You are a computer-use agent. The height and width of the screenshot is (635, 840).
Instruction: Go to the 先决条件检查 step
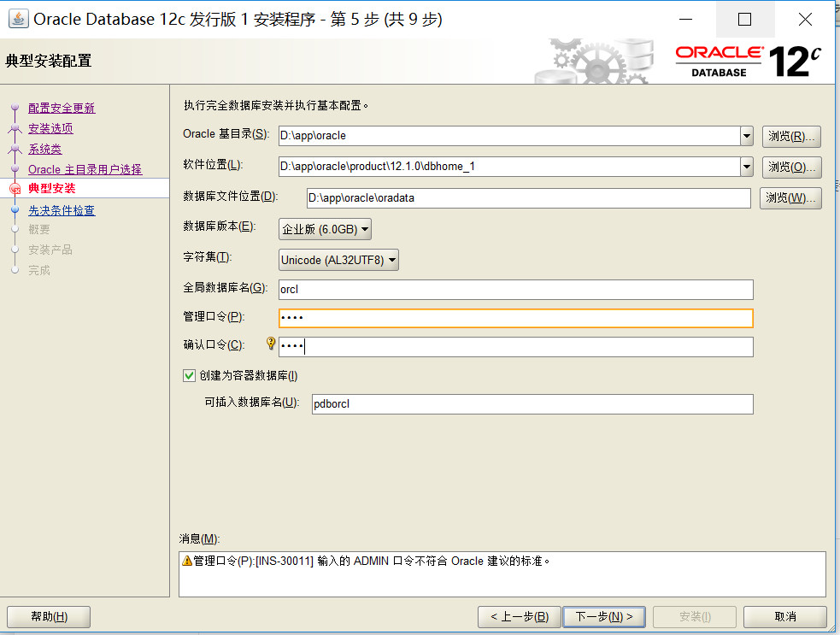62,210
